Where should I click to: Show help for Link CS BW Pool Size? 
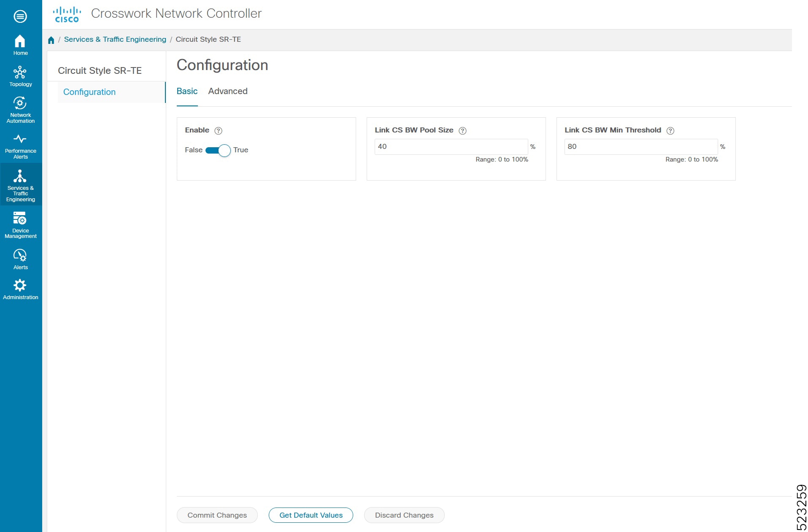[x=462, y=131]
